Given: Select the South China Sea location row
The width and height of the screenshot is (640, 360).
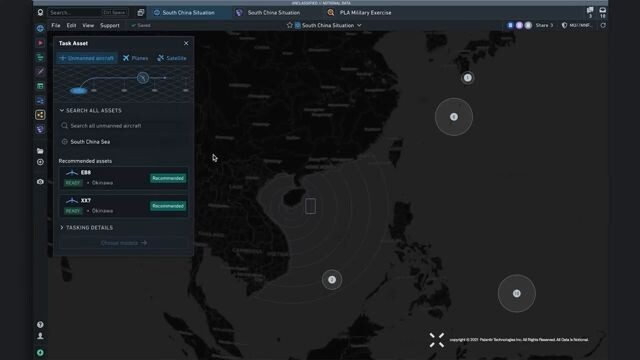Looking at the screenshot, I should [123, 142].
